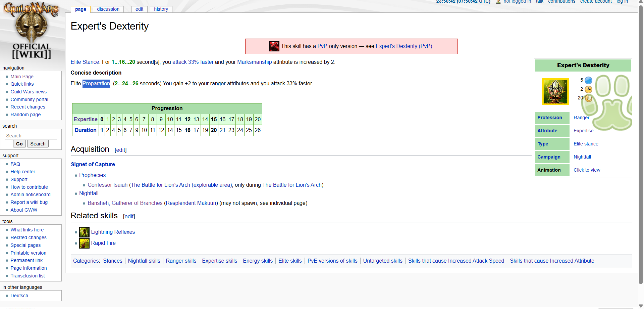Click the Duration header in the Progression table
Image resolution: width=644 pixels, height=309 pixels.
[x=86, y=130]
